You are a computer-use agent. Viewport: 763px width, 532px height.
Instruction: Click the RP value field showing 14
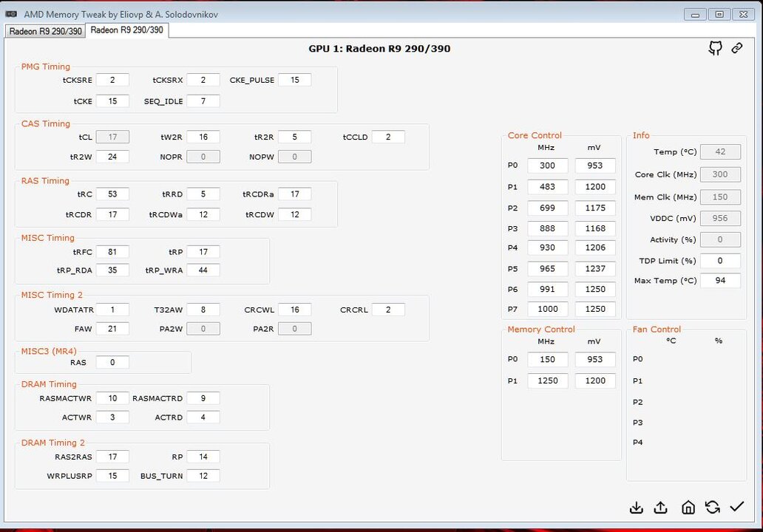pos(203,457)
